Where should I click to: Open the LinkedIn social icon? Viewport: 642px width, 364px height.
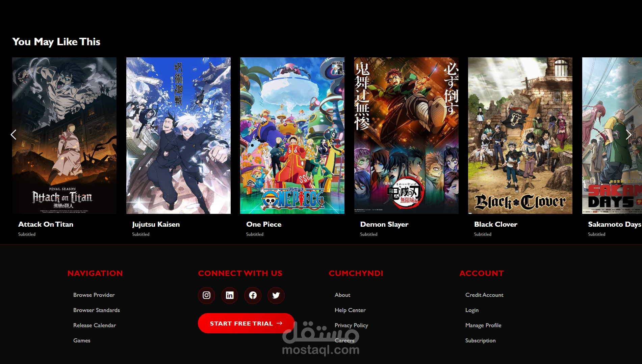click(230, 295)
